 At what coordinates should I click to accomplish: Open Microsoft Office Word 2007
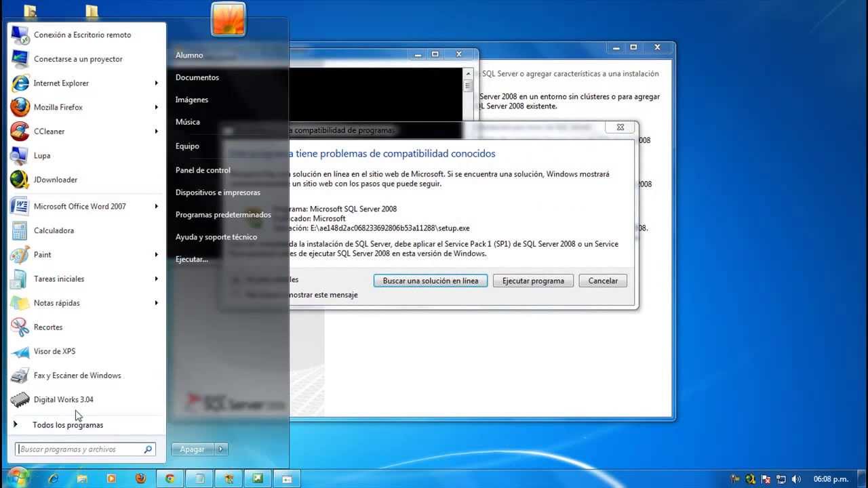(86, 206)
